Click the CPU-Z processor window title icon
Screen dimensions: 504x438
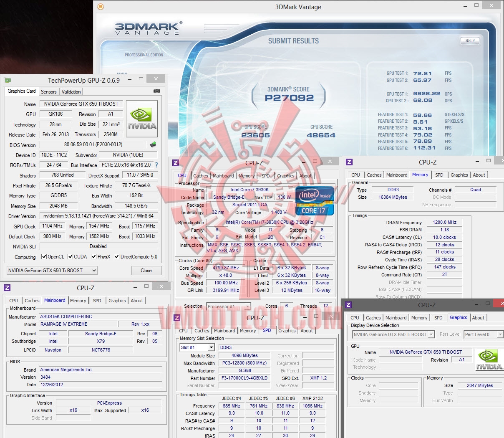point(176,163)
